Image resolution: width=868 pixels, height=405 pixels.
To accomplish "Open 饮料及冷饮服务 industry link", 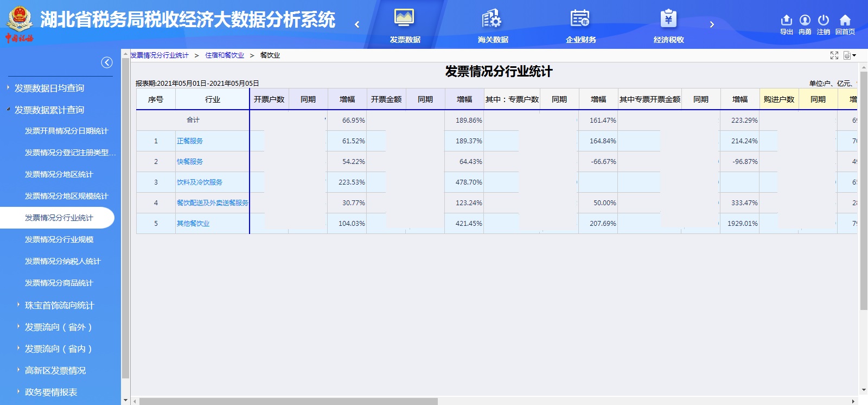I will click(200, 182).
